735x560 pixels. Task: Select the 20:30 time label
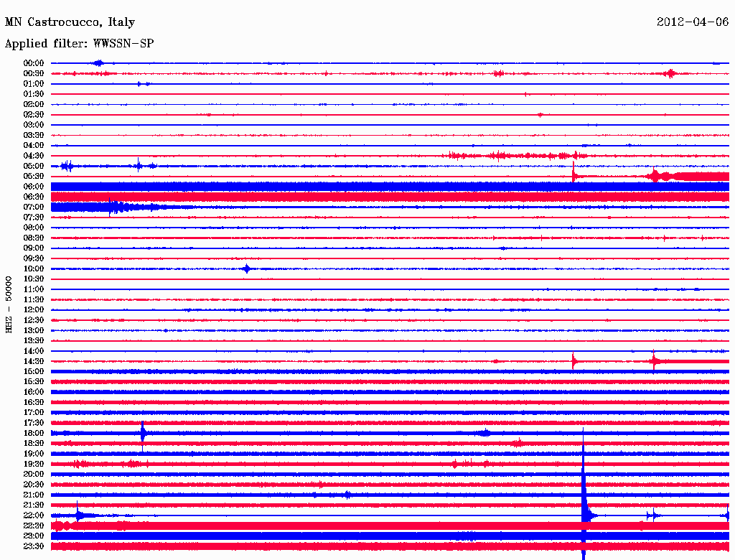pos(34,485)
